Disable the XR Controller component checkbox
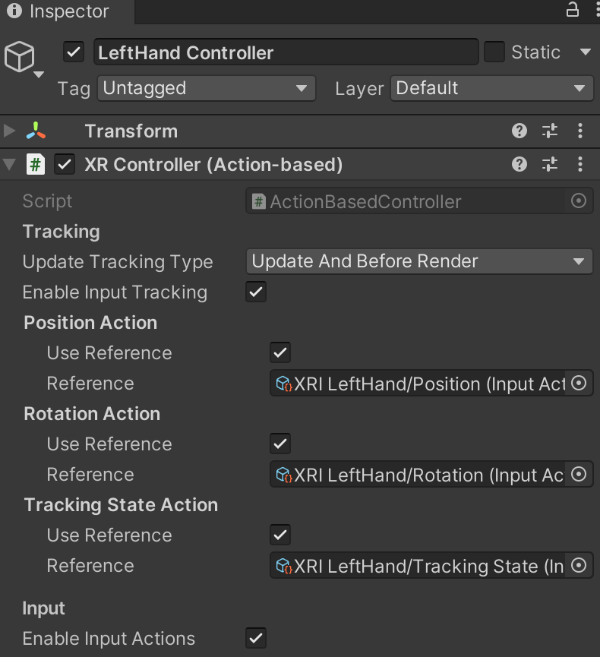This screenshot has height=657, width=600. coord(65,164)
